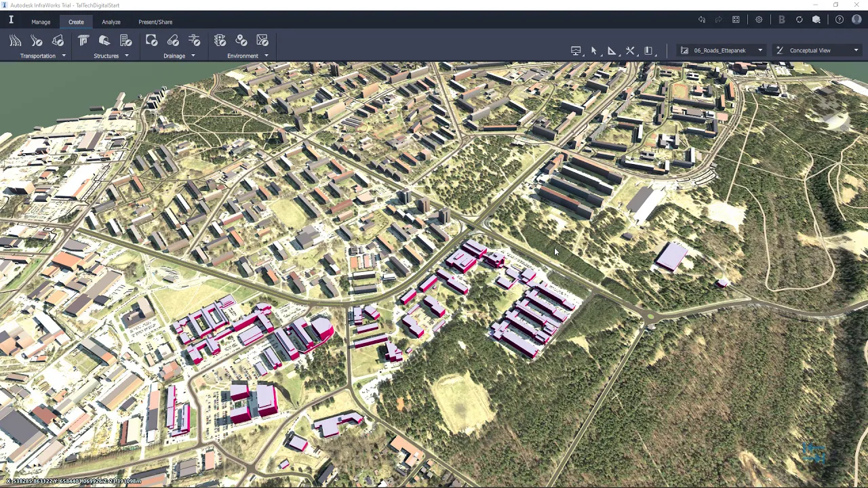Open the bookmarks book icon
This screenshot has height=488, width=868.
point(648,51)
